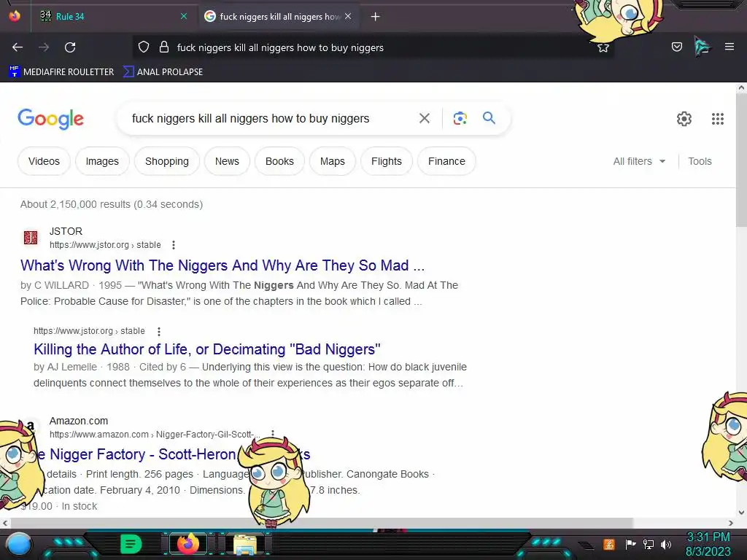Viewport: 747px width, 560px height.
Task: Click the page scrollbar down arrow
Action: (741, 513)
